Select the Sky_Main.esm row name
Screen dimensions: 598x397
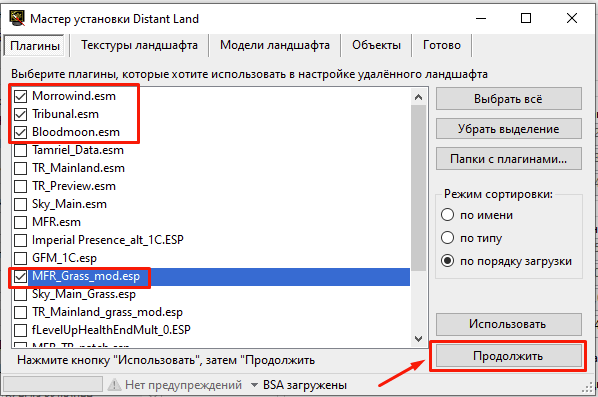point(69,204)
